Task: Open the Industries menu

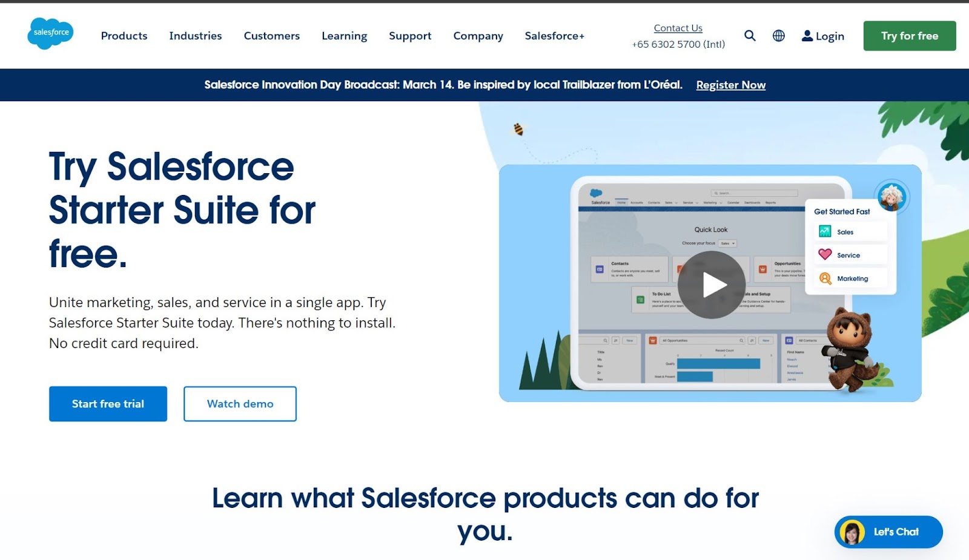Action: [x=196, y=36]
